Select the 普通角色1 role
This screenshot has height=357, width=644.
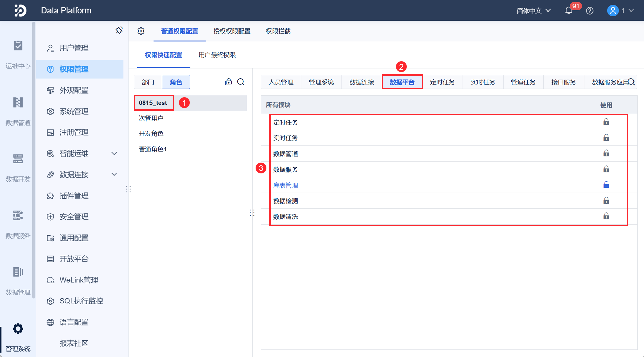(190, 149)
